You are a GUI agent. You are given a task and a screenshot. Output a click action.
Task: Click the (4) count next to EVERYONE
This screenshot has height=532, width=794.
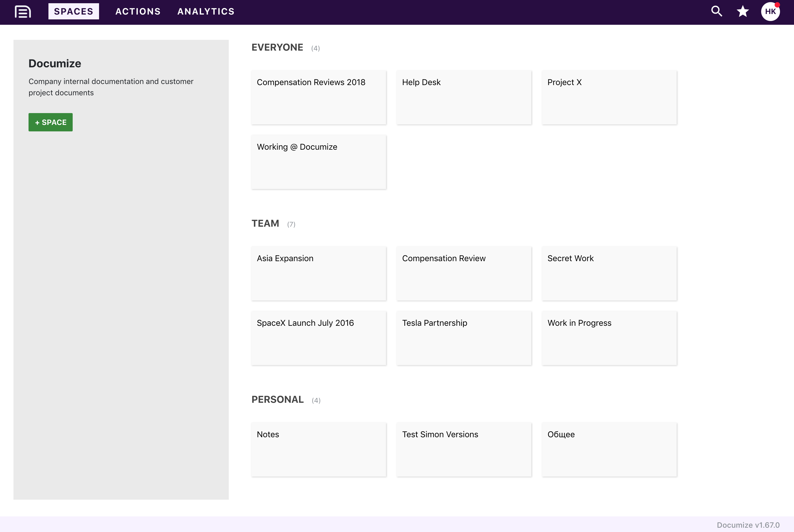[x=315, y=48]
